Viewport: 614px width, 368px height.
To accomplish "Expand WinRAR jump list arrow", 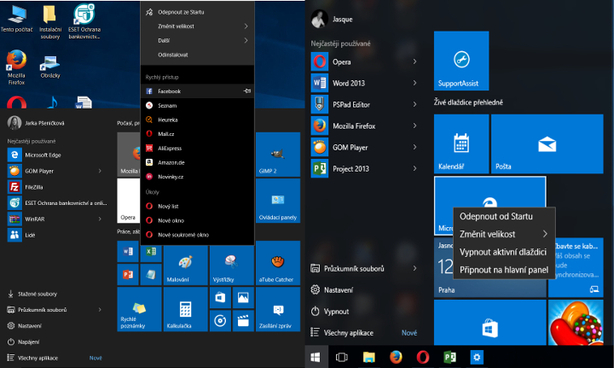I will coord(100,219).
